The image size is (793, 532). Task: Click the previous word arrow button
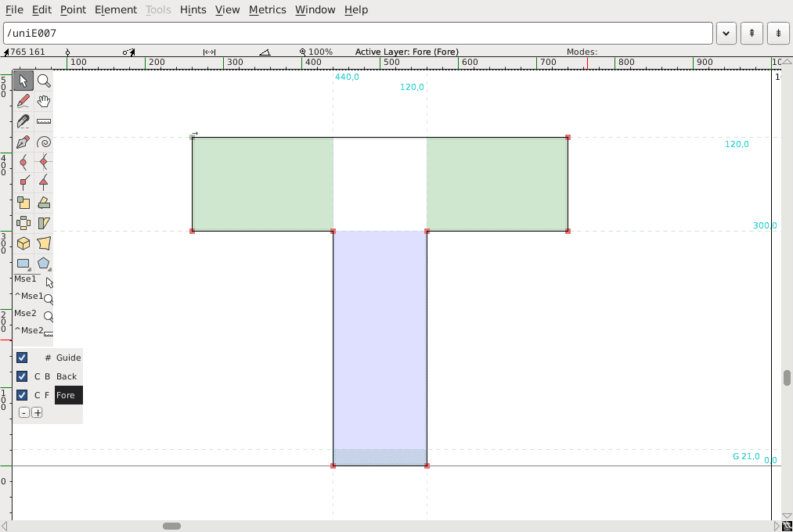coord(752,34)
